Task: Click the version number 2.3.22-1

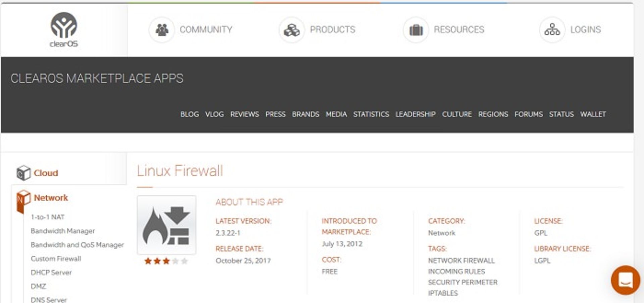Action: coord(228,233)
